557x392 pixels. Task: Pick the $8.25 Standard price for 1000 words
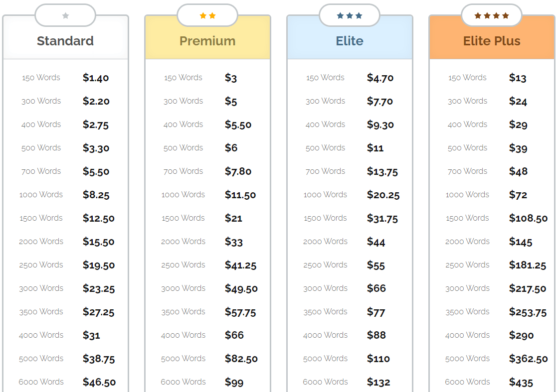coord(96,195)
